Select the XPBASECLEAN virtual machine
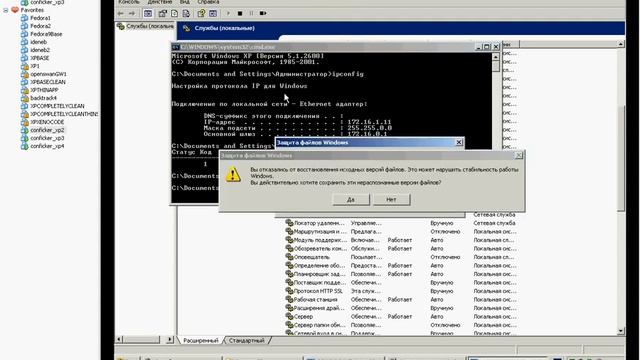 (x=48, y=82)
